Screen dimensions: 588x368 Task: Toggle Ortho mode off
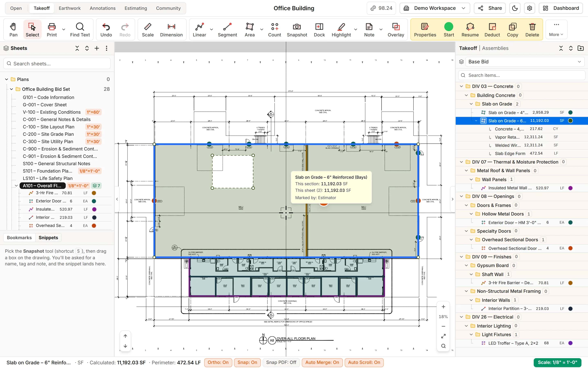click(x=218, y=362)
